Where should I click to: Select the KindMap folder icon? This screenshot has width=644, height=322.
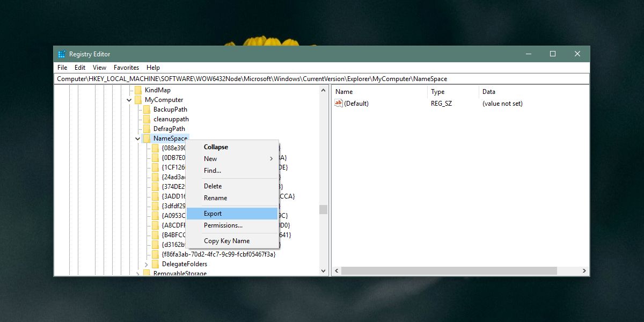point(138,90)
